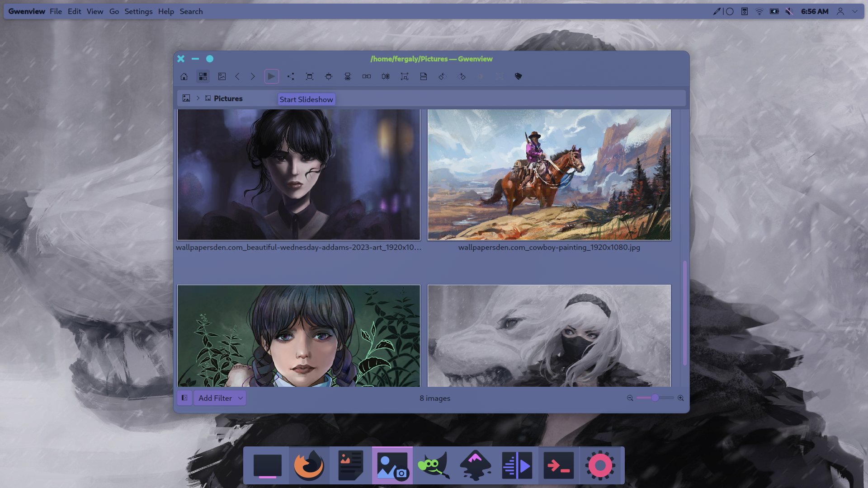The width and height of the screenshot is (868, 488).
Task: Open the Add Filter dropdown
Action: 220,398
